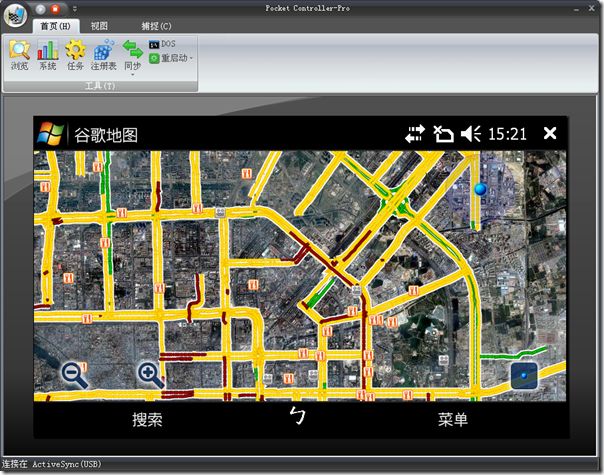Image resolution: width=604 pixels, height=475 pixels.
Task: Click the screen rotation status icon
Action: [x=443, y=134]
